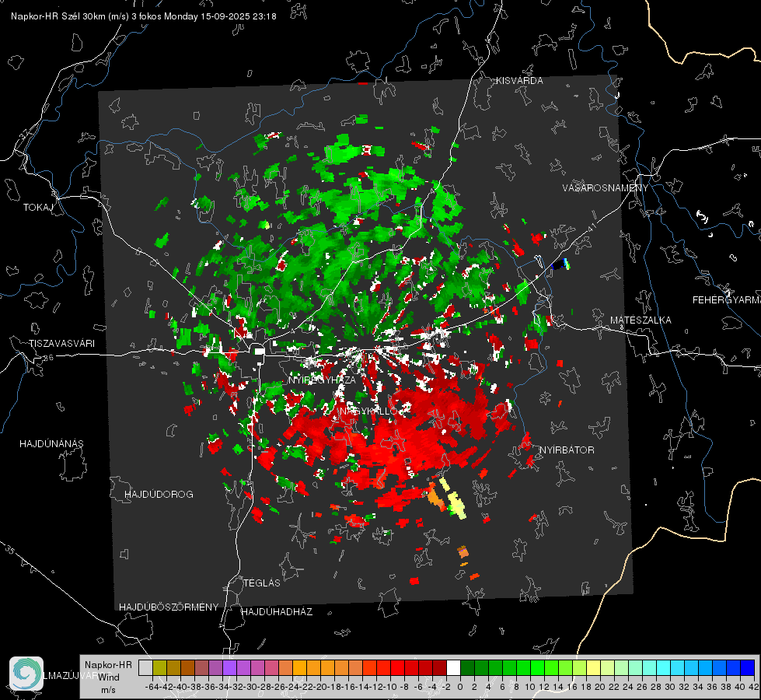Click the NYÍRBÁTOR city label
The image size is (761, 700).
pyautogui.click(x=567, y=450)
